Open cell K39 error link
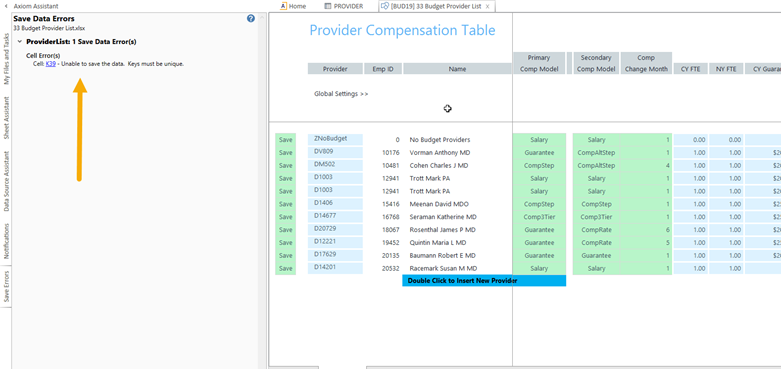 click(50, 64)
